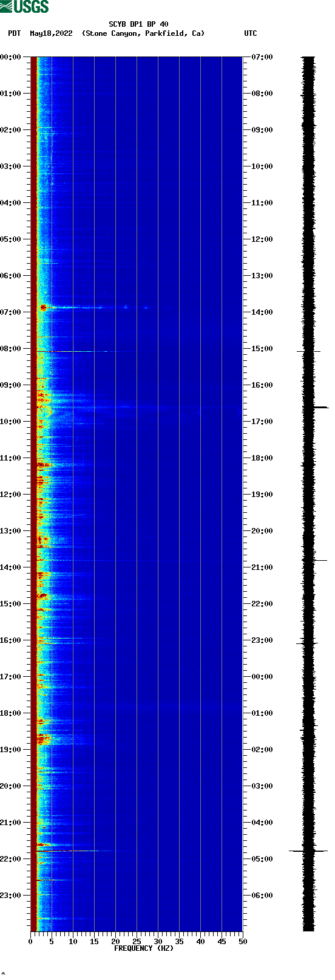The width and height of the screenshot is (335, 980).
Task: Click the FREQUENCY (HZ) axis title
Action: coord(144,948)
